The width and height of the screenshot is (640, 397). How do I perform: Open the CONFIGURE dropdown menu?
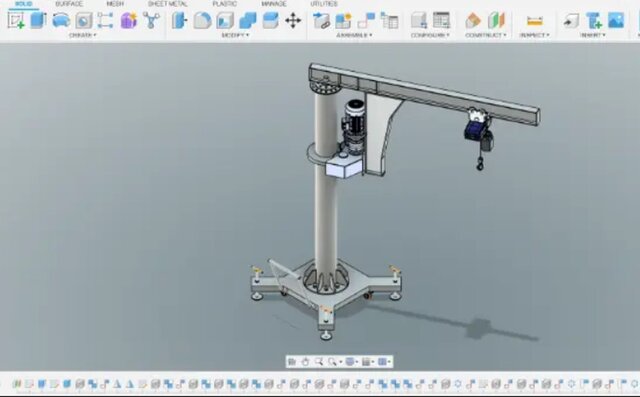[x=430, y=35]
